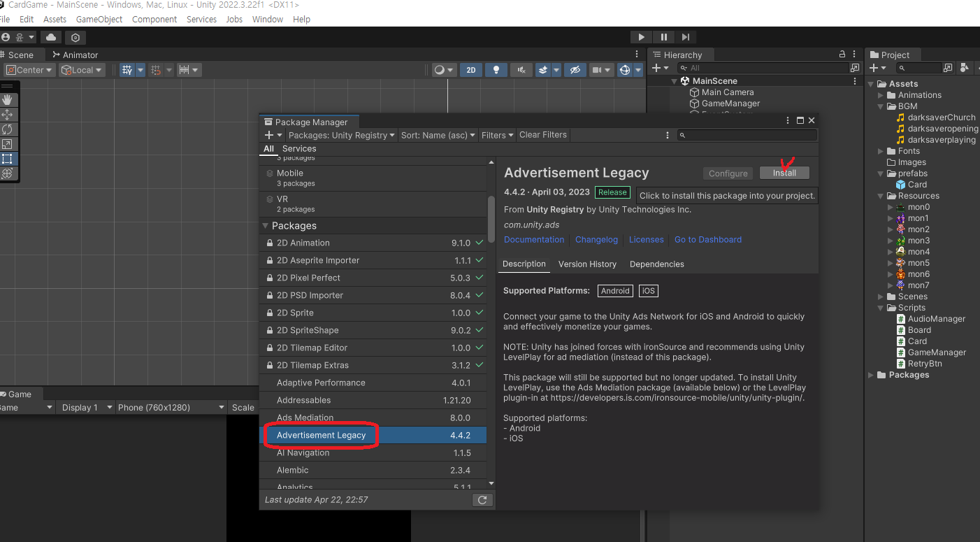Open the GameObject menu

point(99,19)
